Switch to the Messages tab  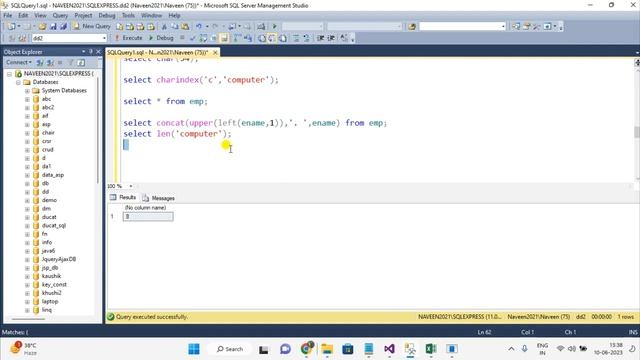(x=158, y=198)
